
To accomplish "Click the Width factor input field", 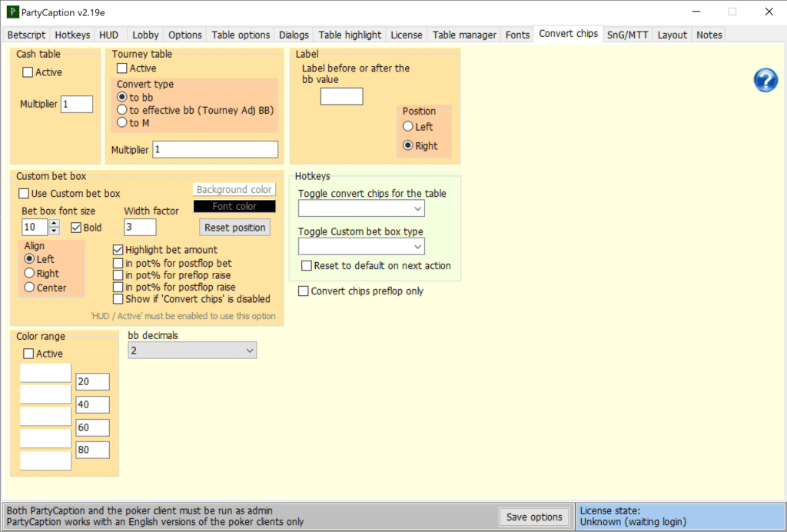I will point(140,228).
